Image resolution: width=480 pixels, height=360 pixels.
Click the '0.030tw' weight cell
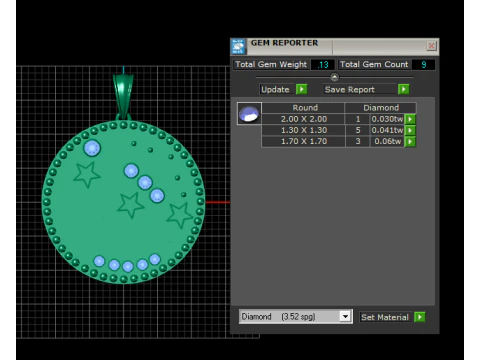(x=387, y=119)
